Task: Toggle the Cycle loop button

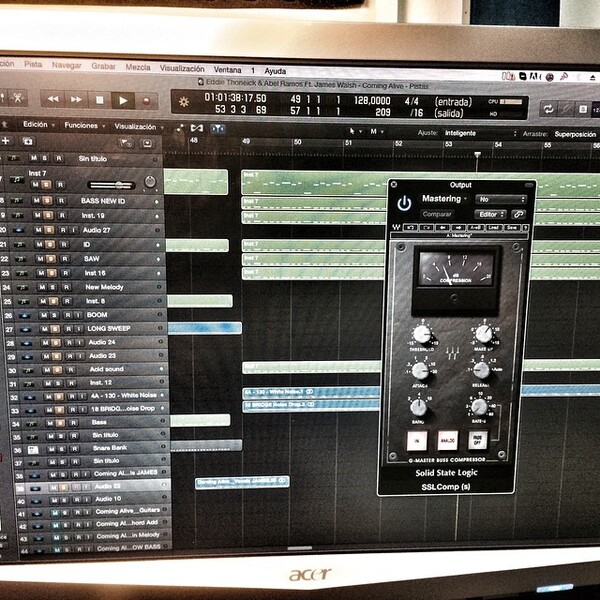Action: [x=548, y=109]
